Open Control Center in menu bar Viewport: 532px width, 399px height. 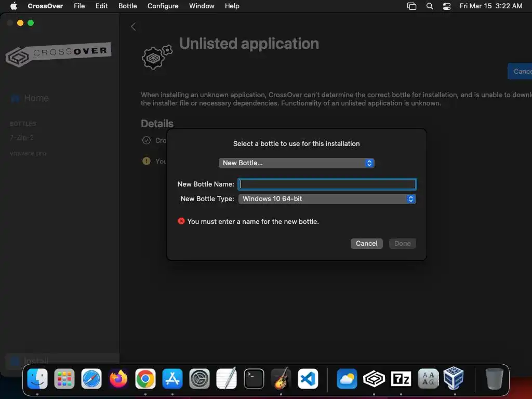(447, 6)
